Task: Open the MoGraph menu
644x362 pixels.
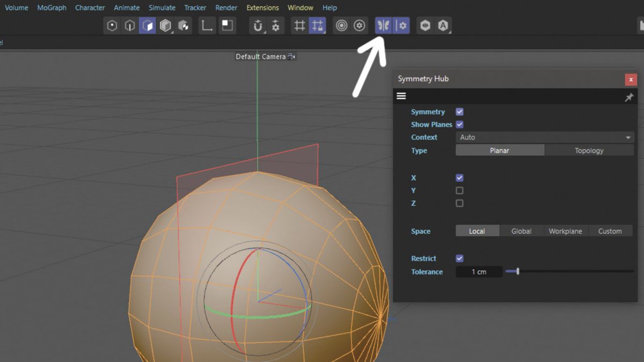Action: [x=51, y=8]
